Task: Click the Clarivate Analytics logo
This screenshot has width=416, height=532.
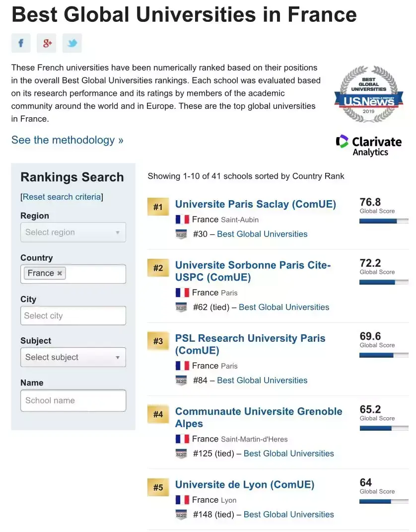Action: point(368,146)
